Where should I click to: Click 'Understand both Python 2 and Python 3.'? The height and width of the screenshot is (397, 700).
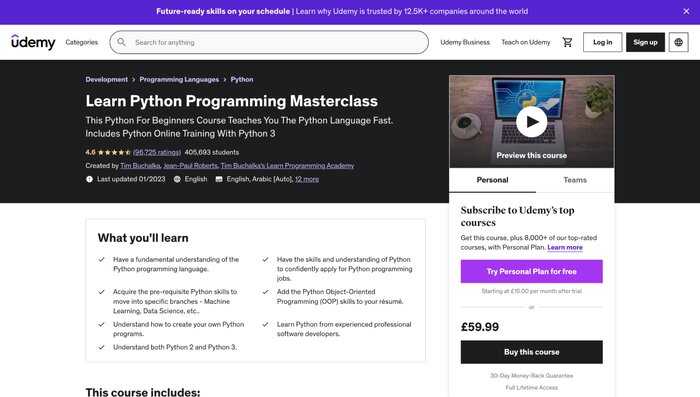[175, 347]
